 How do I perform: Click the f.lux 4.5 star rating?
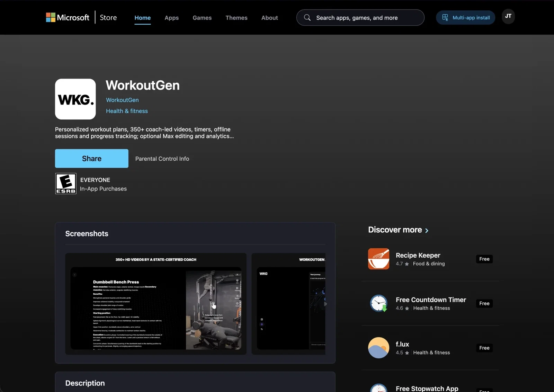[402, 353]
